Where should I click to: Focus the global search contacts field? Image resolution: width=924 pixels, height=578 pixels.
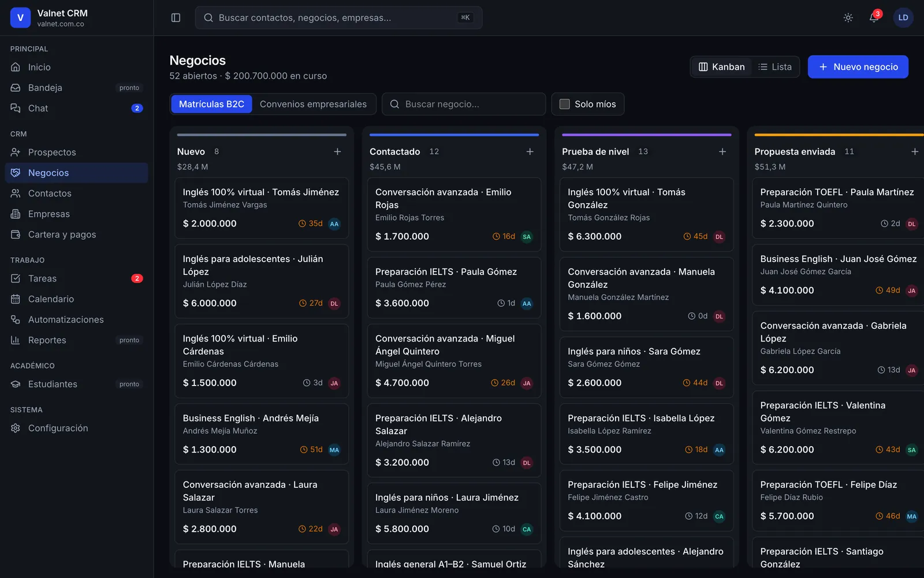click(338, 18)
